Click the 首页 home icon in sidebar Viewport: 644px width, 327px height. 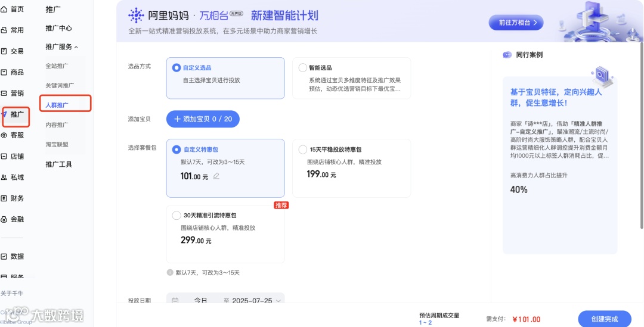click(x=4, y=9)
